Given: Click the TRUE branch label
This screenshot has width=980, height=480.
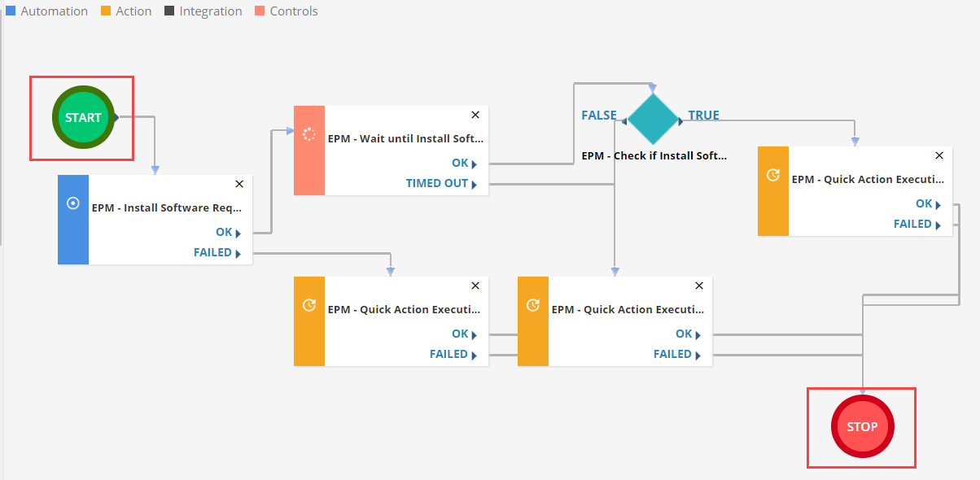Looking at the screenshot, I should coord(703,115).
